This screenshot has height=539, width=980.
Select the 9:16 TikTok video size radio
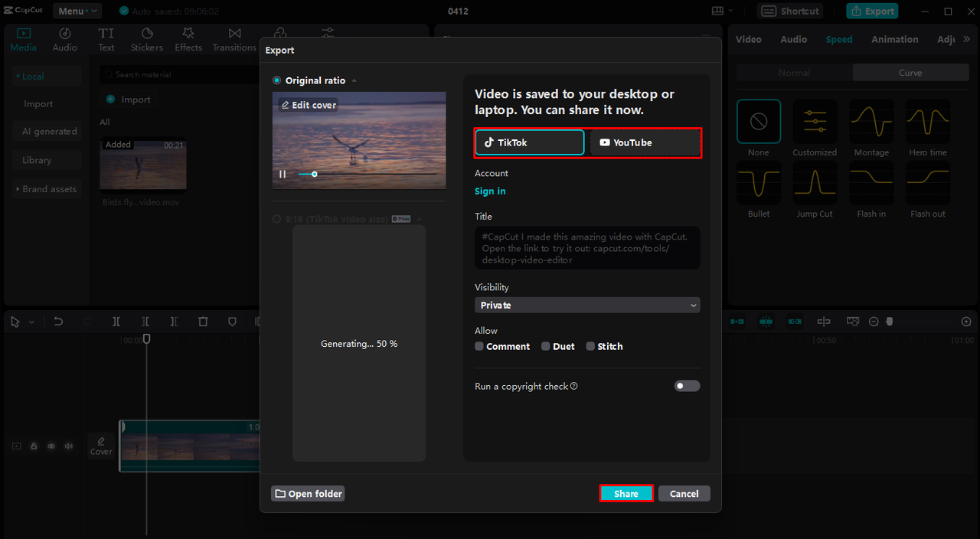(277, 219)
